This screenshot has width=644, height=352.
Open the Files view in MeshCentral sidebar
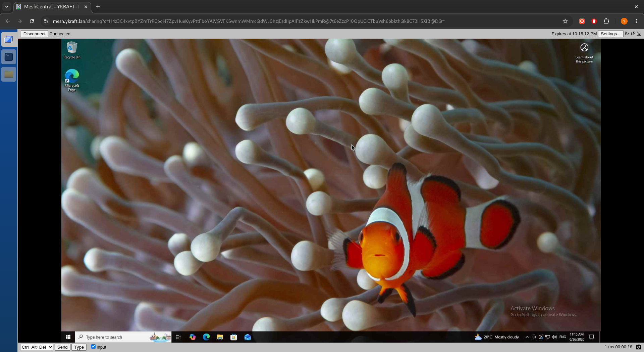tap(9, 74)
